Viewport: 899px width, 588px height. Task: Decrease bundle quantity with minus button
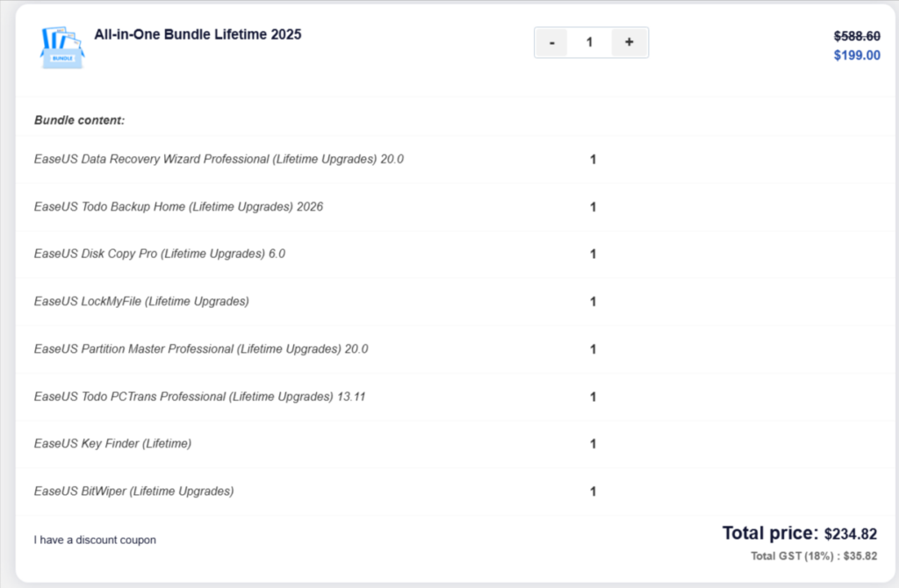[551, 42]
